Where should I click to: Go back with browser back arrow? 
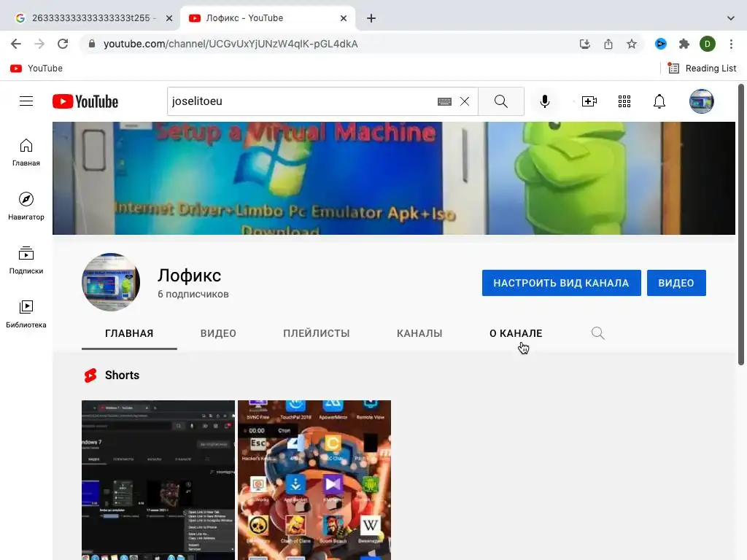click(x=16, y=44)
